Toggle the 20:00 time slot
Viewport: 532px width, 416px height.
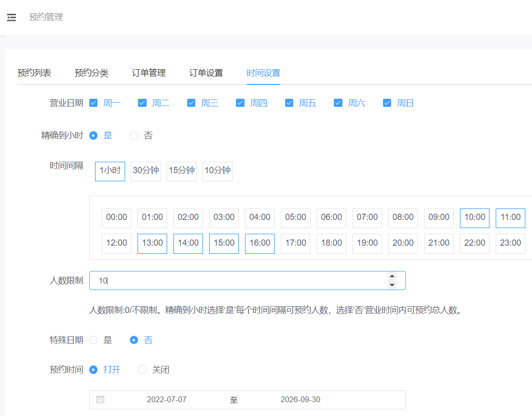(x=403, y=244)
